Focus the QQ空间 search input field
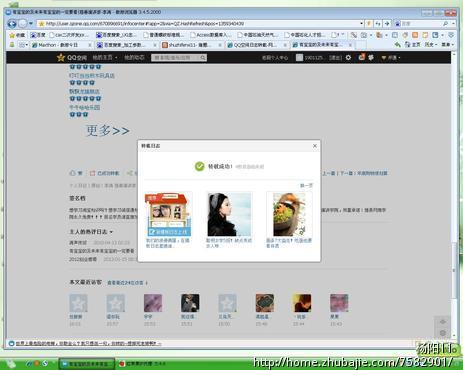This screenshot has height=370, width=463. tap(175, 58)
